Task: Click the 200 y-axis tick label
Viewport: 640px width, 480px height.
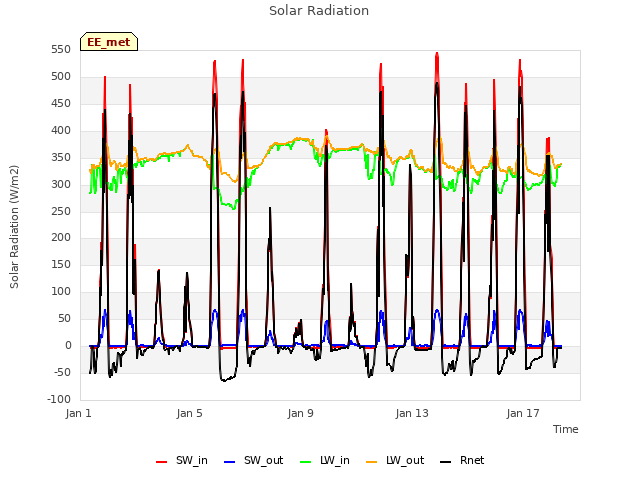Action: (x=61, y=238)
